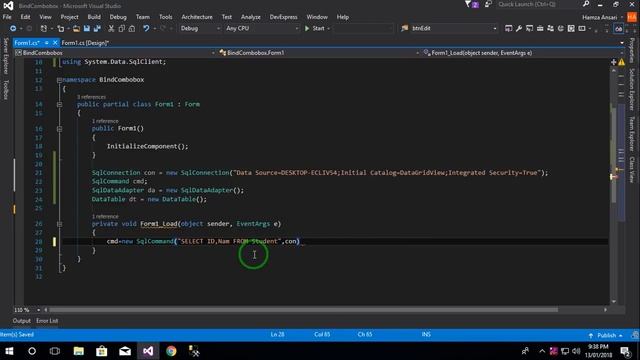Click the Navigate Backward toolbar icon
Image resolution: width=640 pixels, height=360 pixels.
pyautogui.click(x=13, y=29)
